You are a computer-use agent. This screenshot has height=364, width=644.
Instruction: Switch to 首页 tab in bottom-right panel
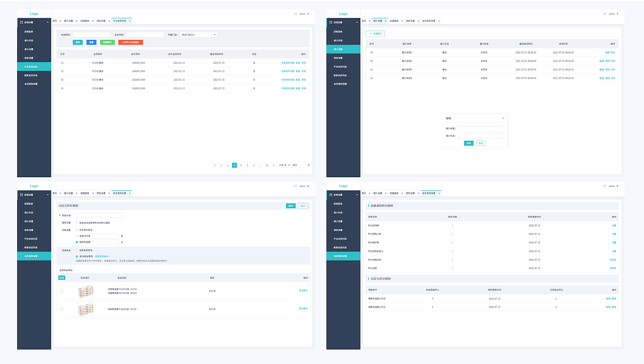pyautogui.click(x=364, y=193)
